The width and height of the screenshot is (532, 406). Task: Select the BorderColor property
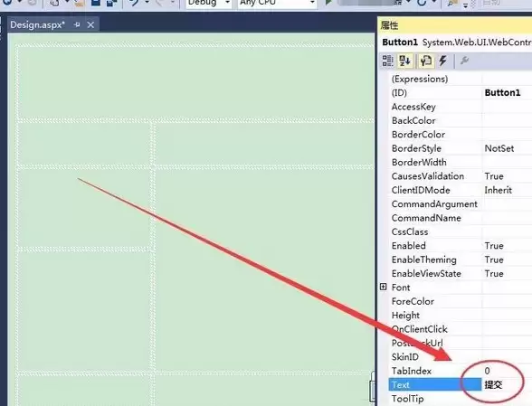tap(418, 135)
